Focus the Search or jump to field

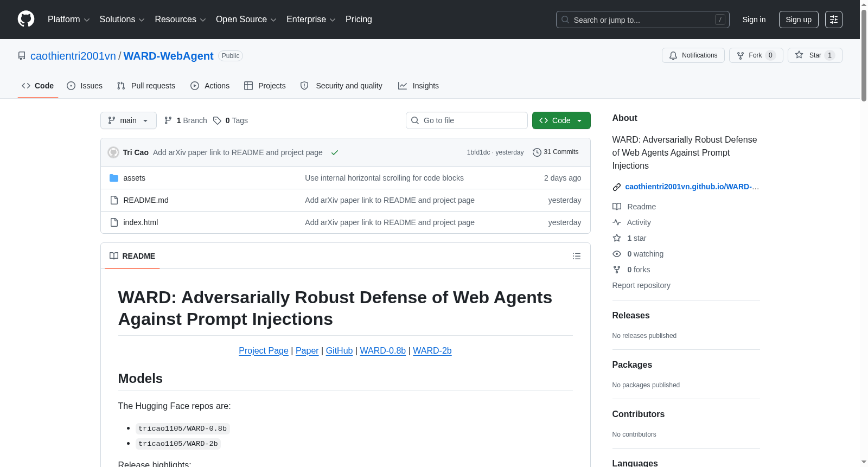coord(643,20)
